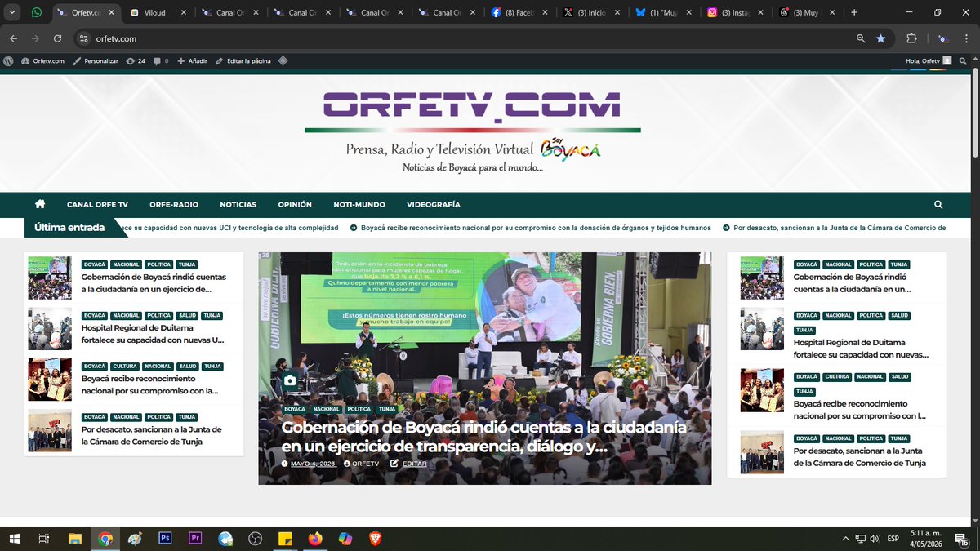
Task: Close the Viloud tab
Action: pos(183,13)
